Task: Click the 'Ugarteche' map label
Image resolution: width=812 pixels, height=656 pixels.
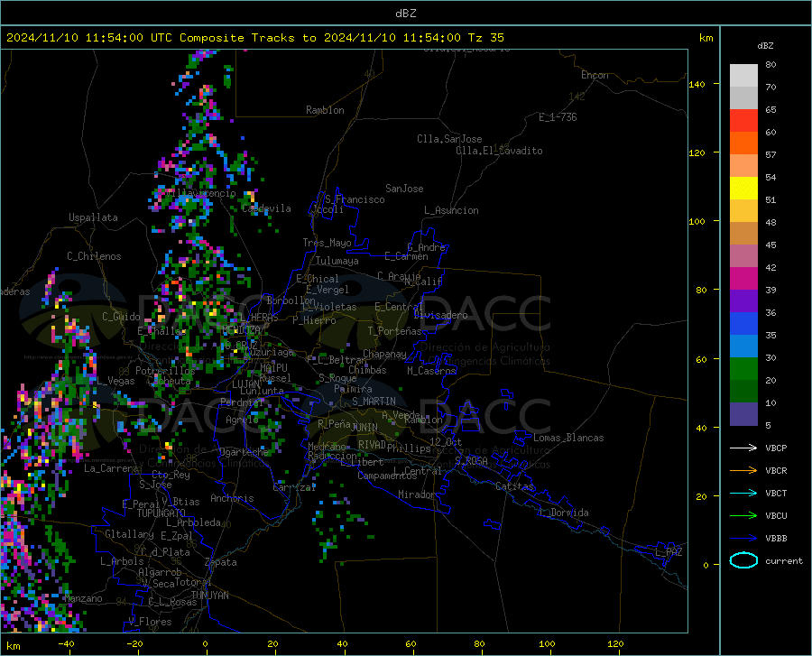Action: 244,451
